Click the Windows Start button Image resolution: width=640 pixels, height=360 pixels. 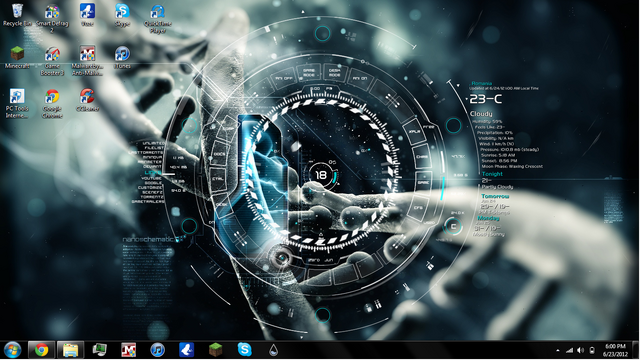coord(13,350)
